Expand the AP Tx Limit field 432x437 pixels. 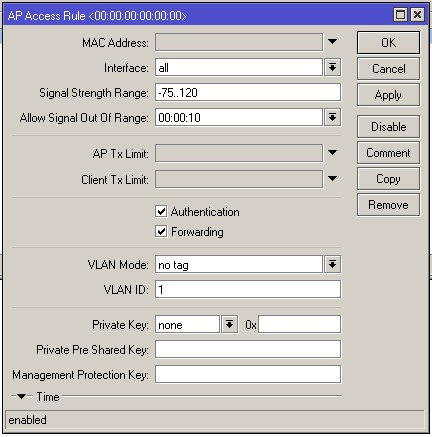point(332,152)
